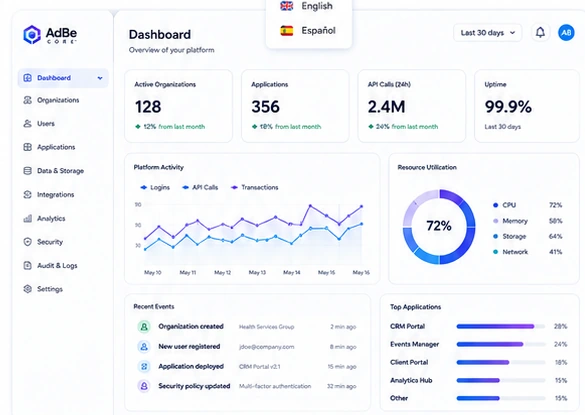
Task: Click jdoe@company.com text
Action: (x=266, y=347)
